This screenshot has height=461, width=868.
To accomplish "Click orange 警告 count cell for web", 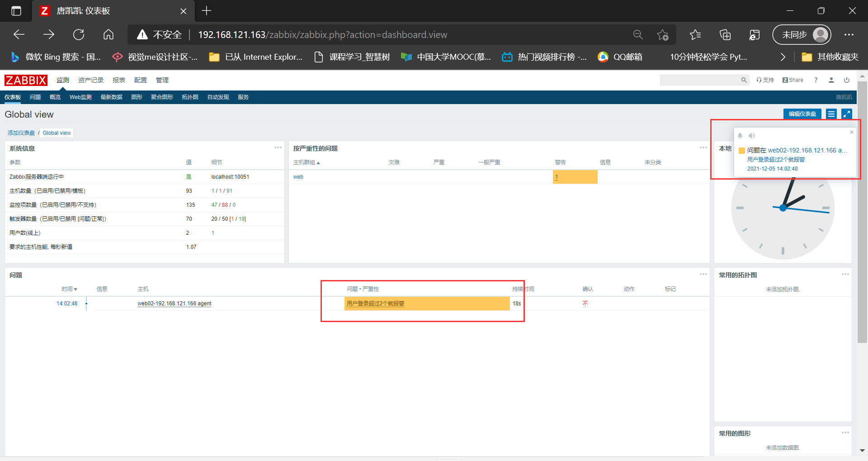I will [575, 177].
